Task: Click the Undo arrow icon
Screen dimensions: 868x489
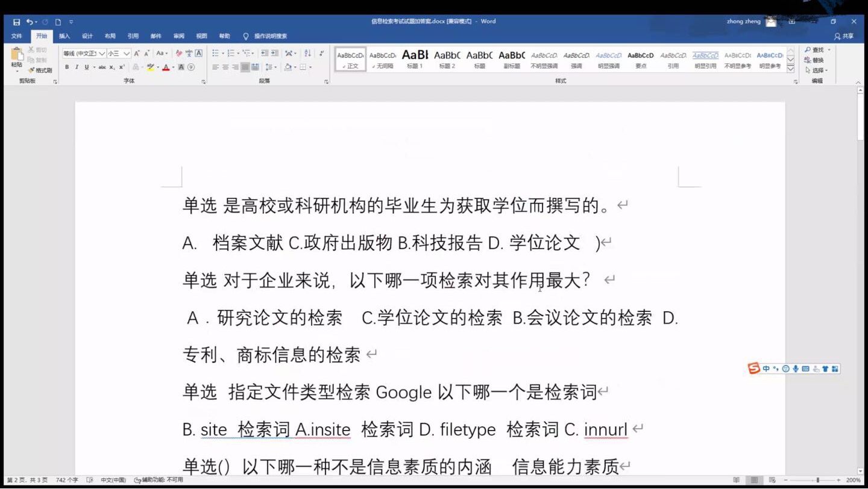Action: [x=29, y=22]
